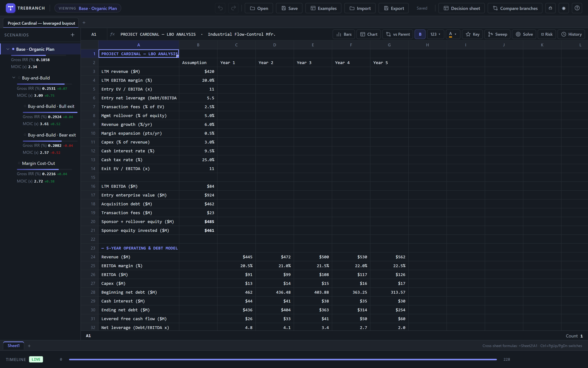Select column B header
This screenshot has width=588, height=368.
[x=198, y=45]
